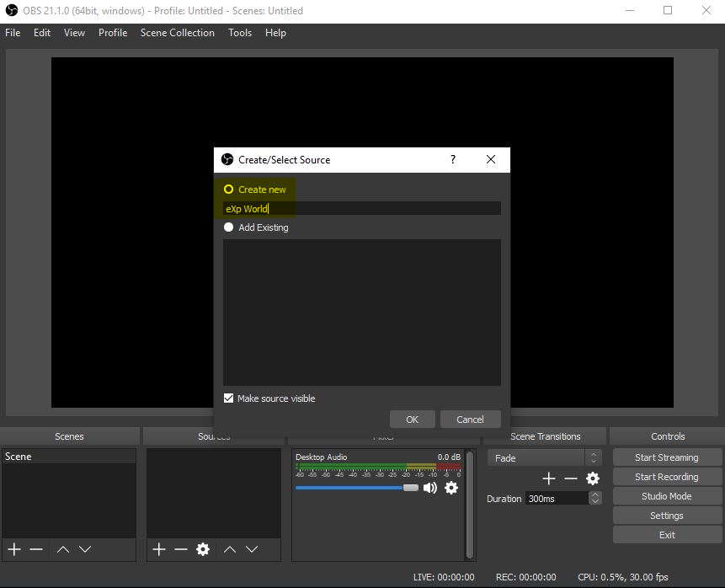Open transition properties gear icon

(593, 478)
